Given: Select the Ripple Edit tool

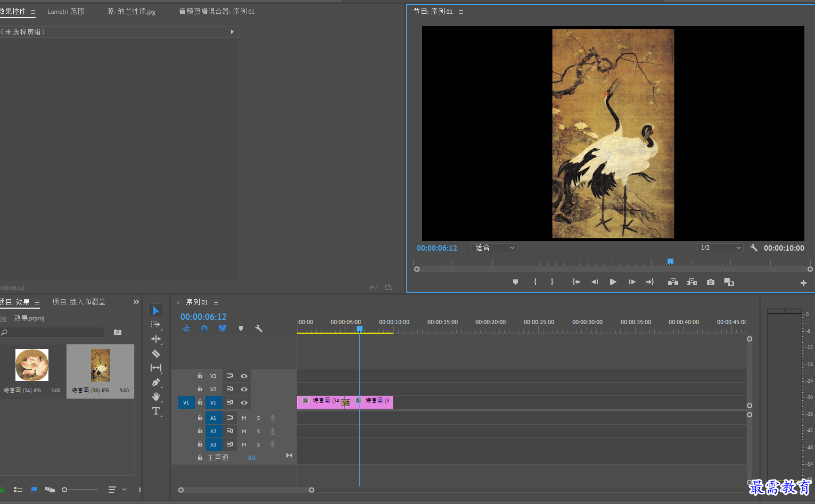Looking at the screenshot, I should click(x=156, y=339).
